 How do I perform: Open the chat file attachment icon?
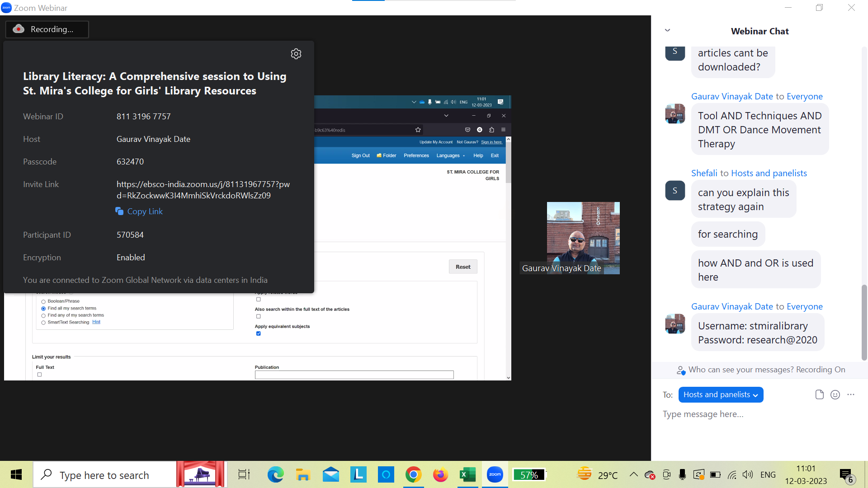click(x=819, y=394)
